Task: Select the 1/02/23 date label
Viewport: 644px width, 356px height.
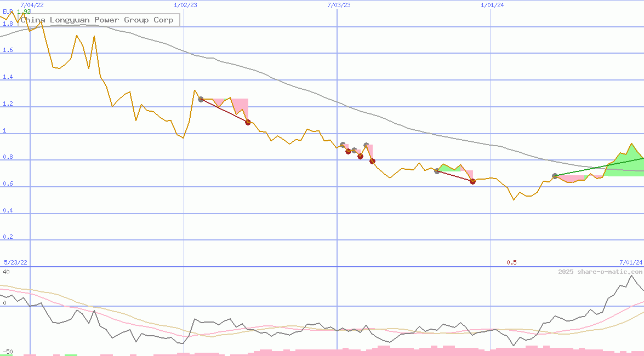Action: click(x=185, y=5)
